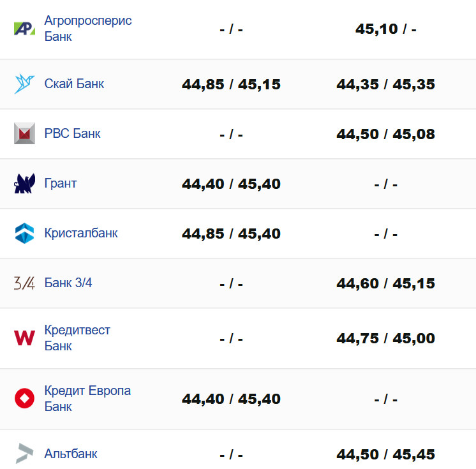The height and width of the screenshot is (469, 476).
Task: Click the Кредит Европа Банк red logo
Action: coord(24,399)
